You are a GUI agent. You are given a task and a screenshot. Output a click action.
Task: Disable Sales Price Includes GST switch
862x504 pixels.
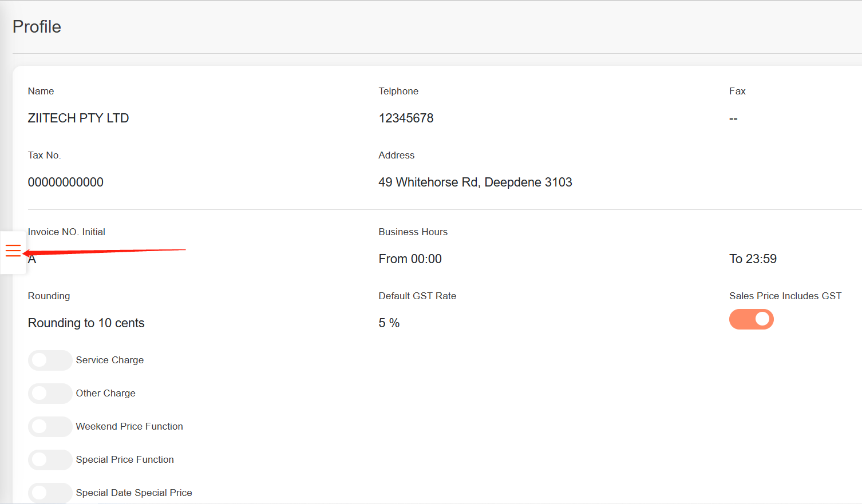point(751,319)
